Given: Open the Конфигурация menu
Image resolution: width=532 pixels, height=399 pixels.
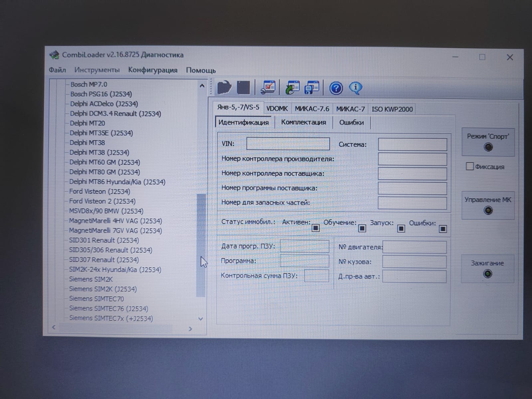Looking at the screenshot, I should [153, 70].
